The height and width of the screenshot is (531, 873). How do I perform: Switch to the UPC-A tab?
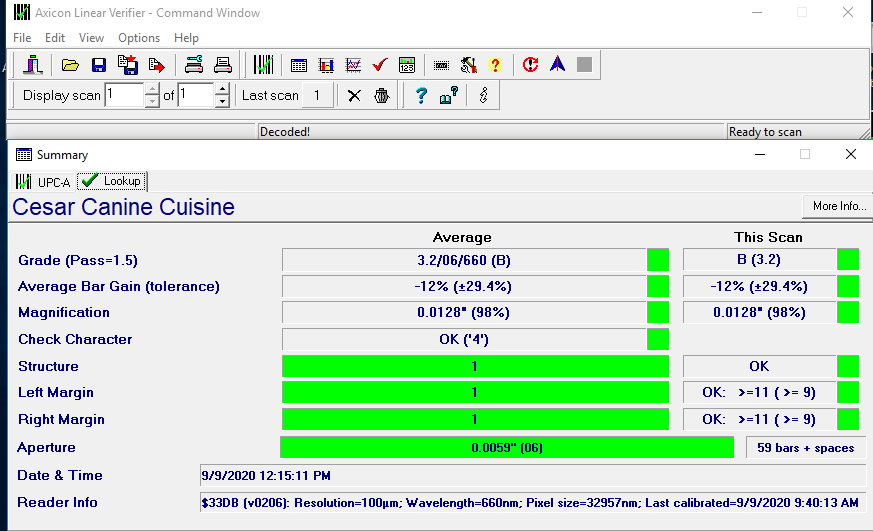click(44, 182)
